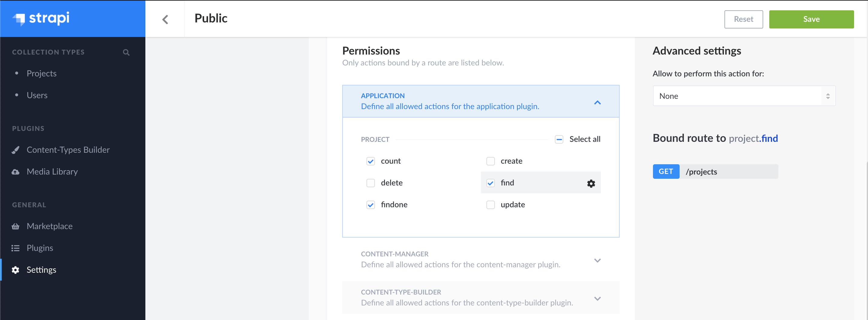Enable the create permission checkbox
This screenshot has height=320, width=868.
(x=490, y=161)
